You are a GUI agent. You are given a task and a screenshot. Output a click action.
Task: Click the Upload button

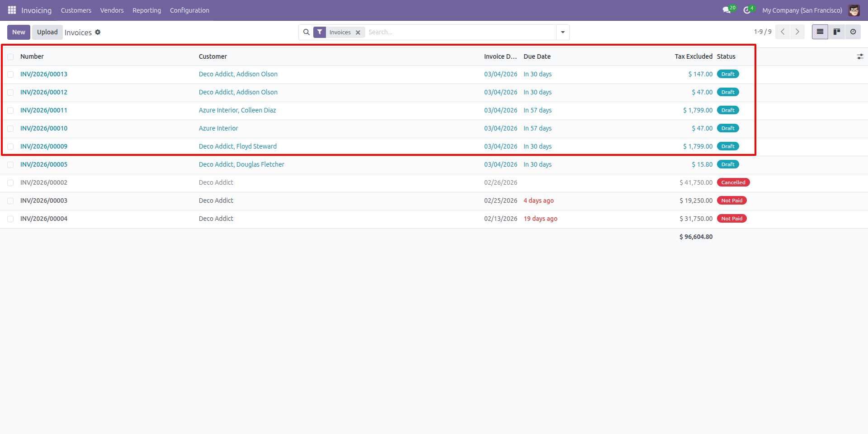pyautogui.click(x=47, y=32)
